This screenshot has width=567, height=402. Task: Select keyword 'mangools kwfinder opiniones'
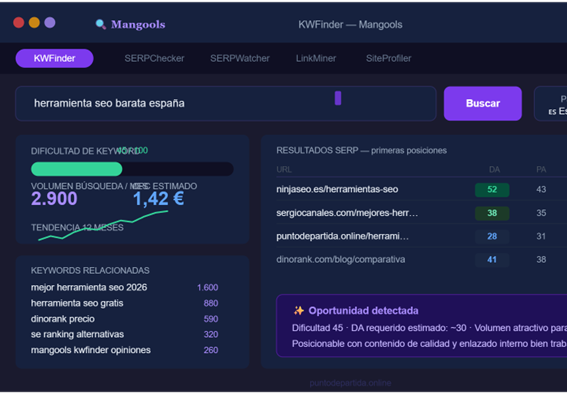click(x=91, y=350)
